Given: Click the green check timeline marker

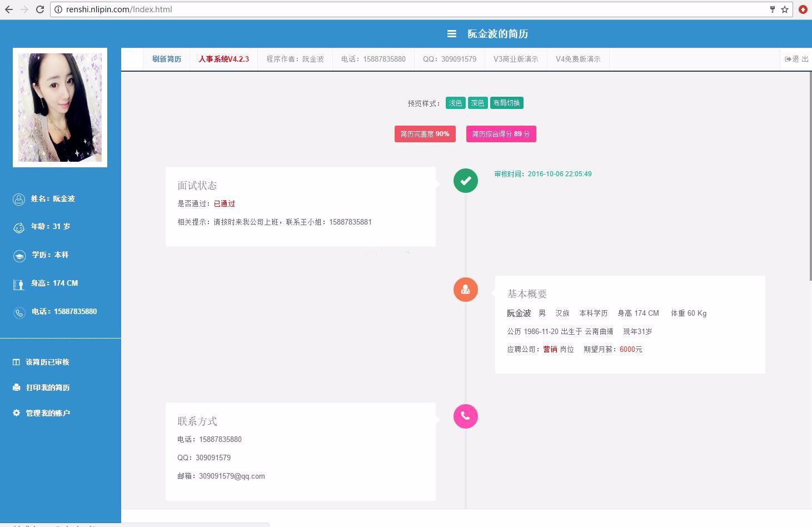Looking at the screenshot, I should coord(466,181).
